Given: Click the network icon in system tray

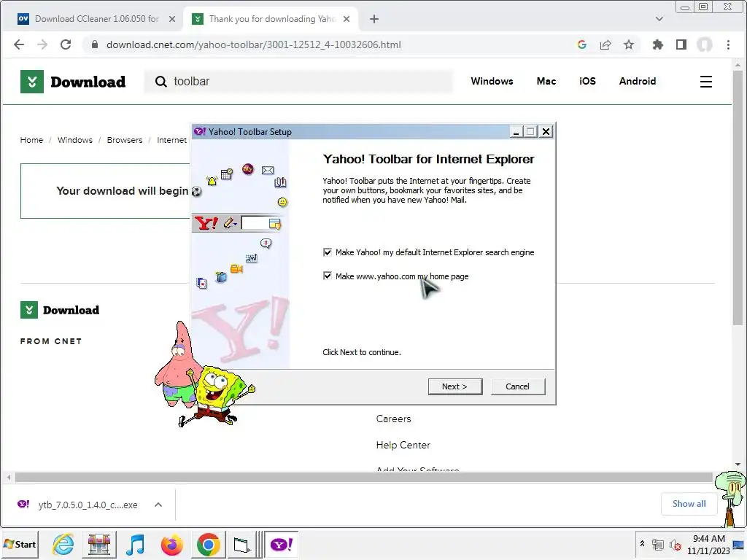Looking at the screenshot, I should pyautogui.click(x=658, y=545).
